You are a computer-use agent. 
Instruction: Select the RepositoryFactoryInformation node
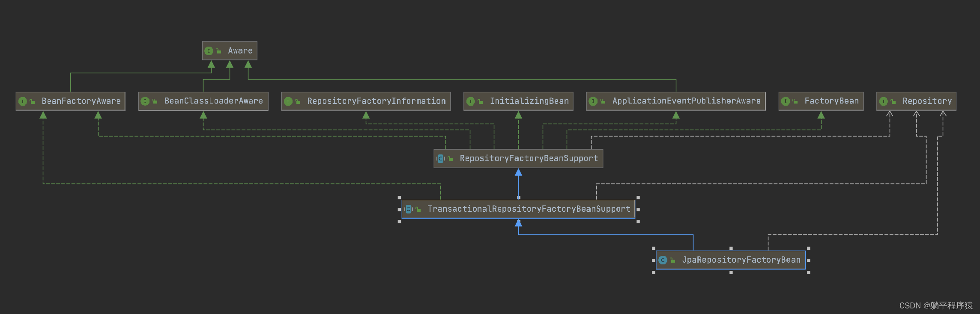[366, 101]
